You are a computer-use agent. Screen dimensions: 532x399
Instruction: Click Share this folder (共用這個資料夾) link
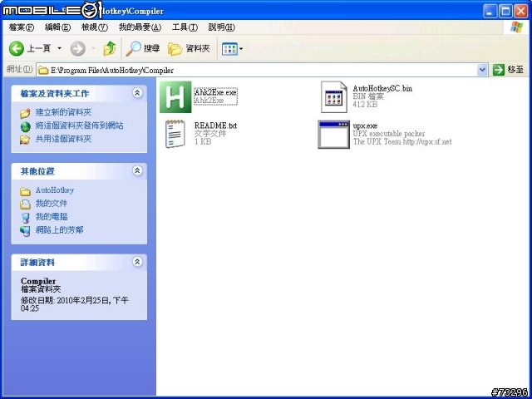pyautogui.click(x=63, y=139)
